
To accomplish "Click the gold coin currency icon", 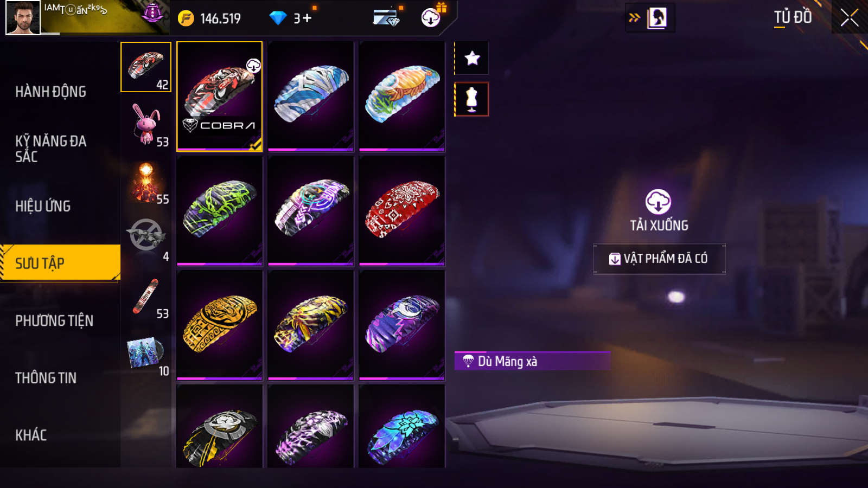I will coord(186,18).
